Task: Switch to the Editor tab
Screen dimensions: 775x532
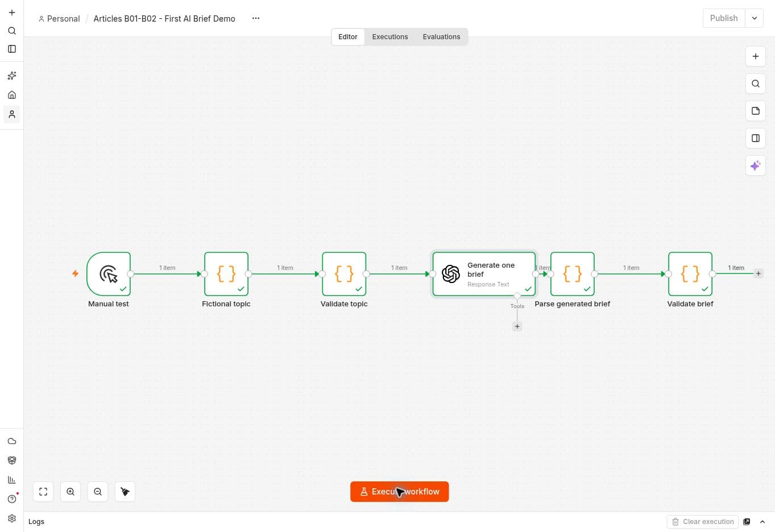Action: click(x=348, y=37)
